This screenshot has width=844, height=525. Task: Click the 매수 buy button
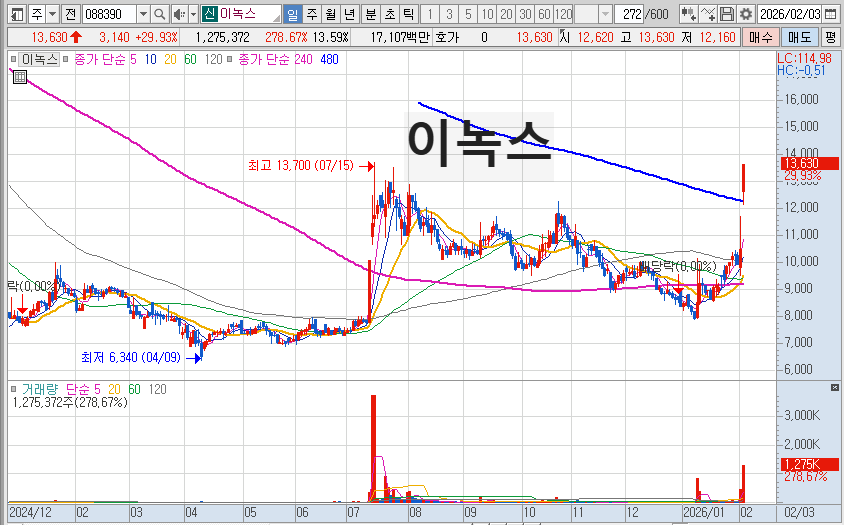(x=760, y=37)
